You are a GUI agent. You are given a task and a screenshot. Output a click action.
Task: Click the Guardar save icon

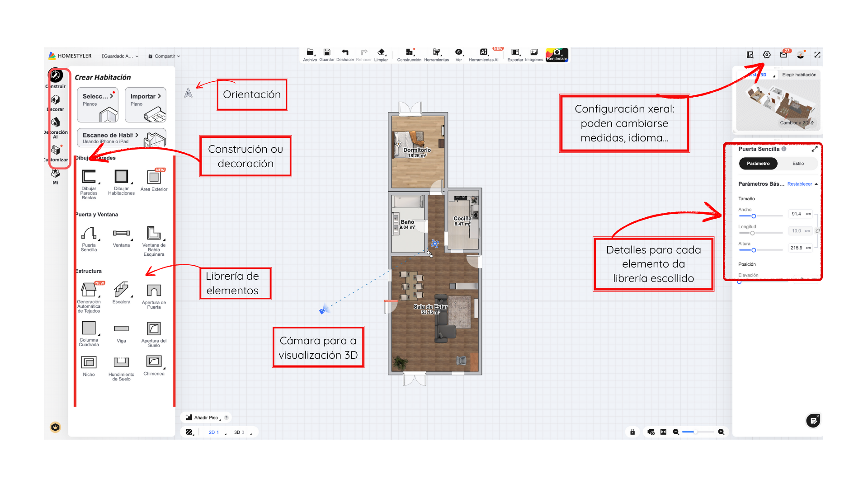[x=327, y=52]
